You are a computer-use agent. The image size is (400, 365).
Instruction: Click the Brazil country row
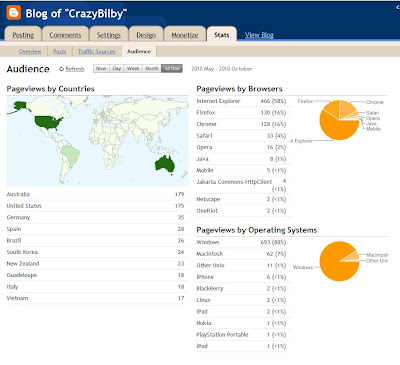coord(96,240)
